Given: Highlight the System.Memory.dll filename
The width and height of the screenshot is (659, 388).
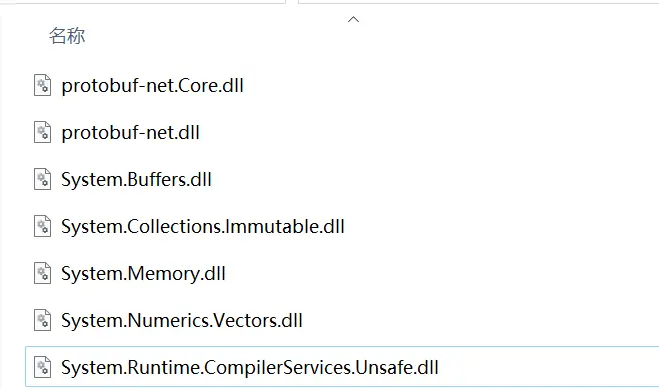Looking at the screenshot, I should pos(143,274).
